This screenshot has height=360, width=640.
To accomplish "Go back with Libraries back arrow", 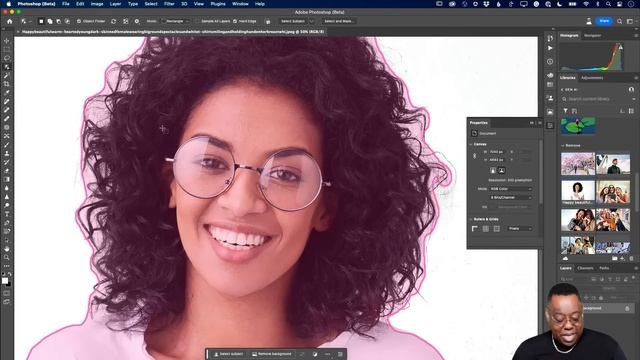I will pos(562,89).
